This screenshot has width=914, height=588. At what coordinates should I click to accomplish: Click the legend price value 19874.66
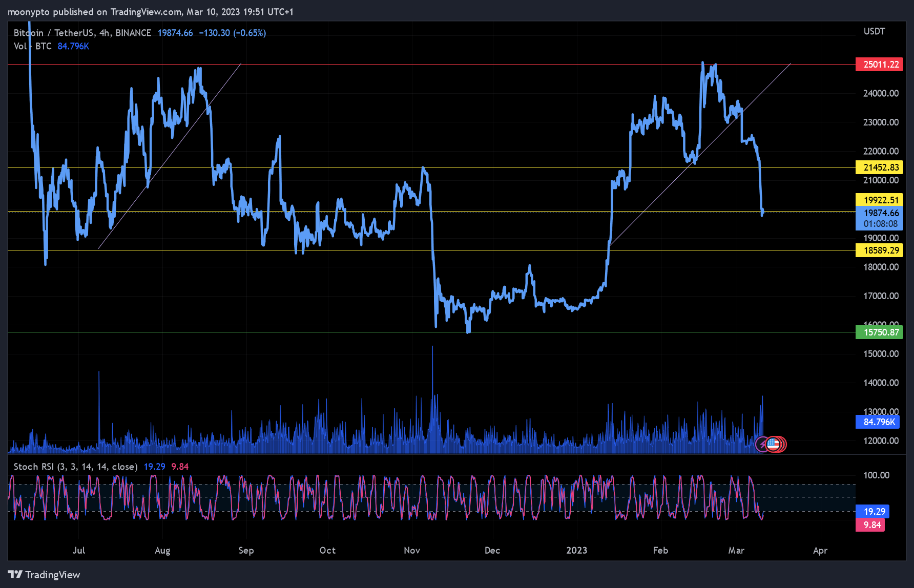(175, 33)
